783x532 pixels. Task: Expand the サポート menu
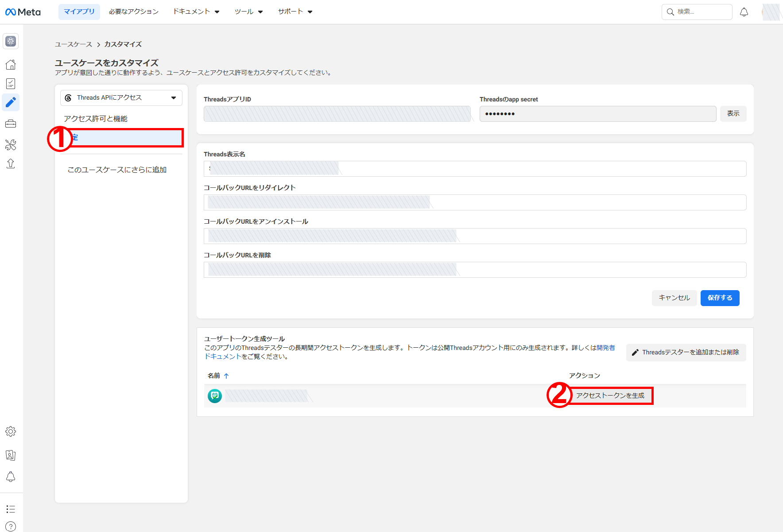(x=295, y=12)
